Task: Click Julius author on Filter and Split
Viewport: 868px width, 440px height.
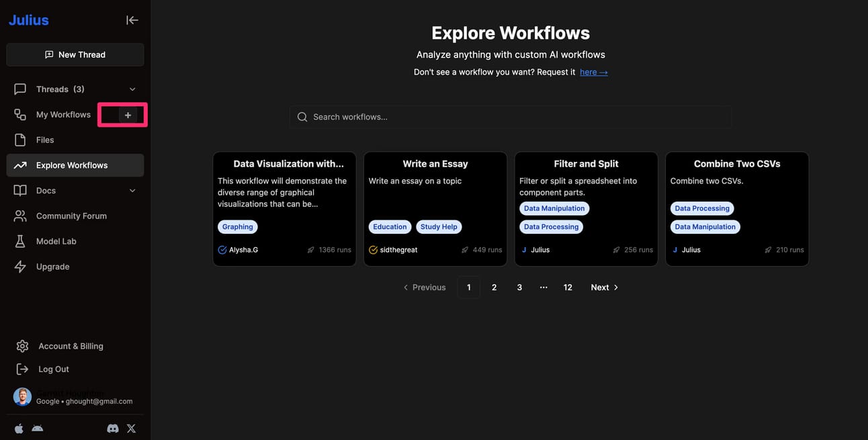Action: [x=540, y=250]
